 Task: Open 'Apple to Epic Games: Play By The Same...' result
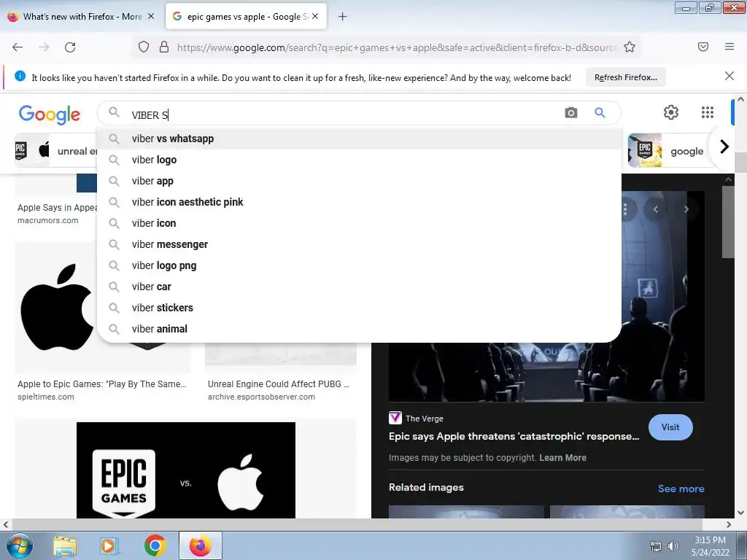(x=102, y=384)
